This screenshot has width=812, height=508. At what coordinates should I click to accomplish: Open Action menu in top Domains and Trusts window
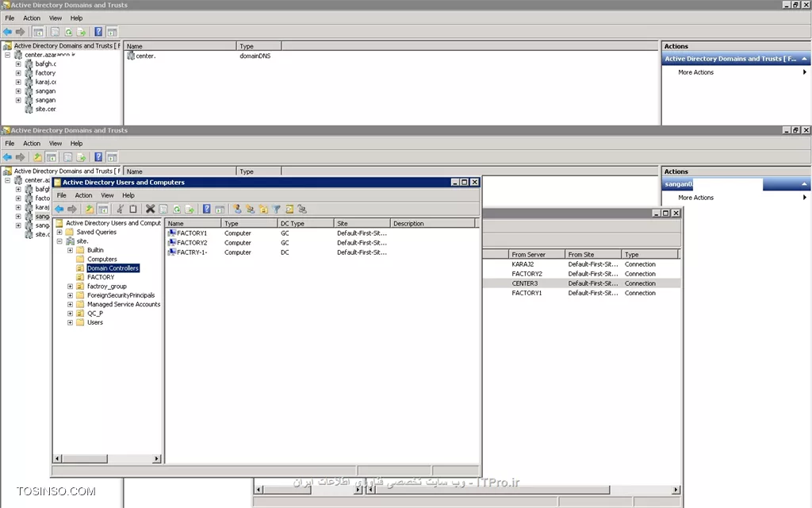coord(32,18)
